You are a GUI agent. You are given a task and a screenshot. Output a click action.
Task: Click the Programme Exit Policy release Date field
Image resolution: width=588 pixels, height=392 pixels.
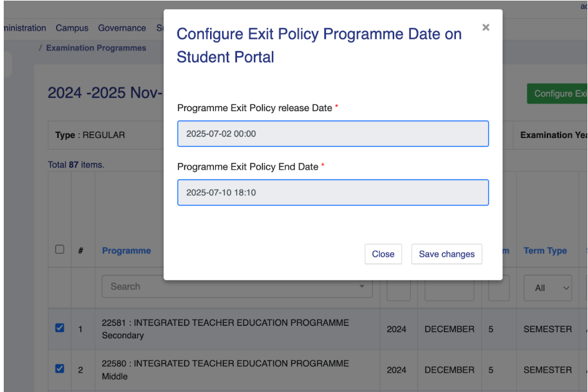click(332, 134)
